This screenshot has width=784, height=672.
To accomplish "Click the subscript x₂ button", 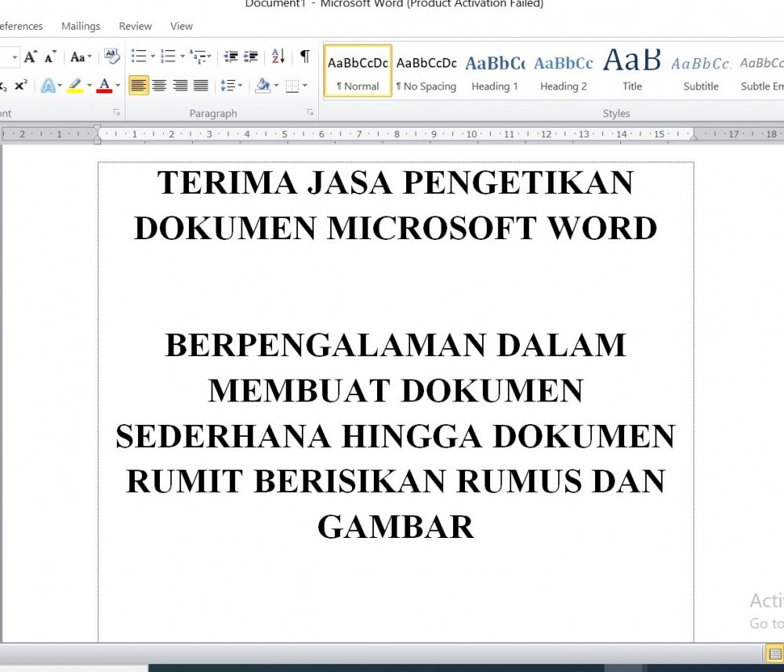I will (x=3, y=85).
